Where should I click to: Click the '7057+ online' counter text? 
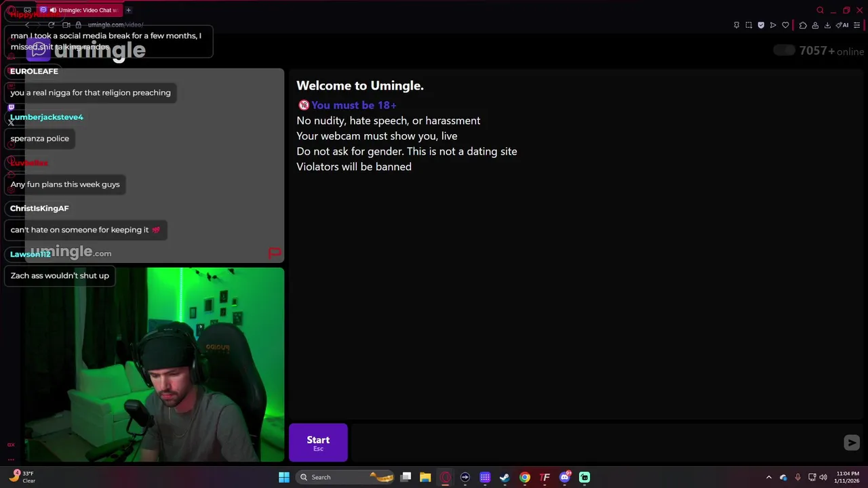tap(831, 51)
